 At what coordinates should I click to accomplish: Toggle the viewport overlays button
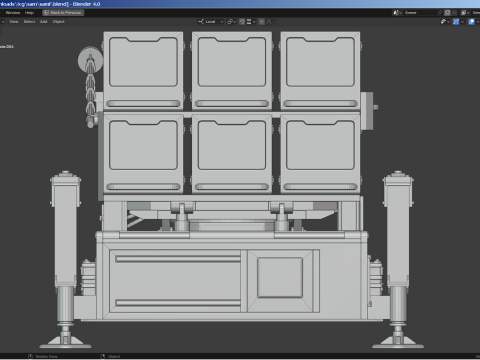coord(471,22)
